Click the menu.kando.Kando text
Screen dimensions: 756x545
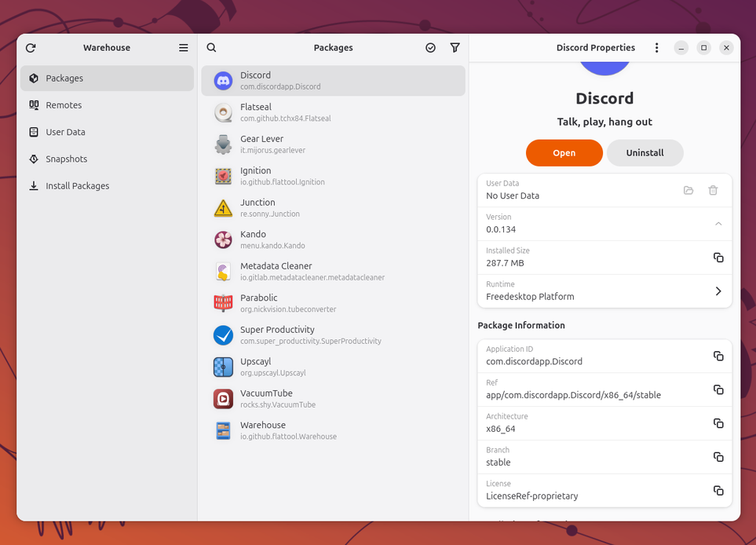pos(273,246)
